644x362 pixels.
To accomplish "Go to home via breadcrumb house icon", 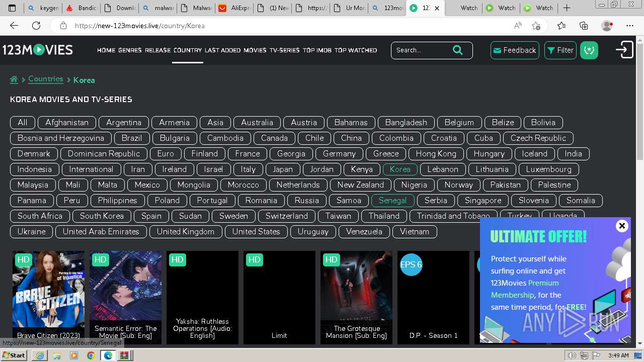I will [x=14, y=79].
